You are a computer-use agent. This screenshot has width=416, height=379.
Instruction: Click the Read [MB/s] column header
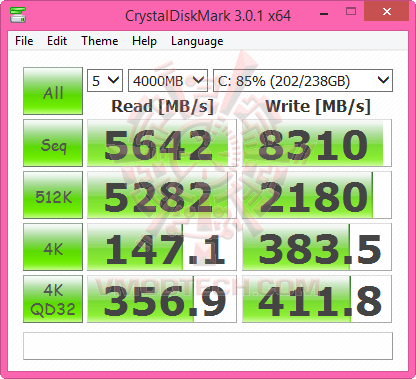coord(162,107)
